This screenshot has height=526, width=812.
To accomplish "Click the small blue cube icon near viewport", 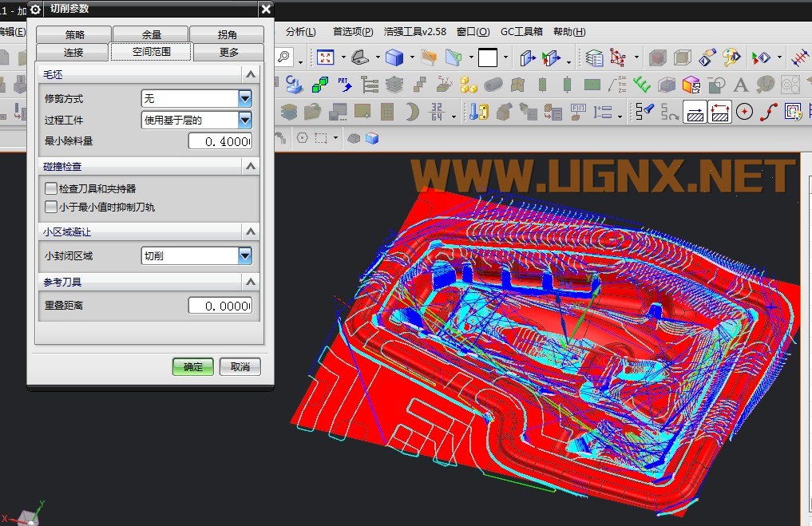I will pyautogui.click(x=372, y=138).
